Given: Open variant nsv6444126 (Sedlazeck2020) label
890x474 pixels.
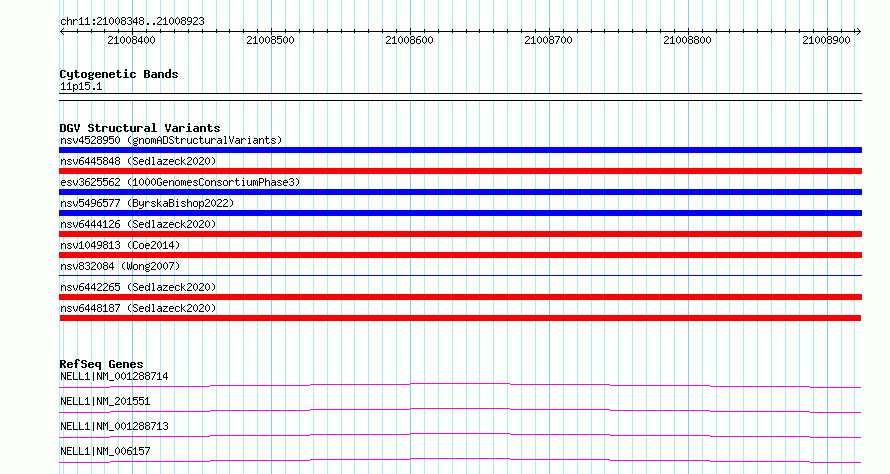Looking at the screenshot, I should pyautogui.click(x=138, y=224).
